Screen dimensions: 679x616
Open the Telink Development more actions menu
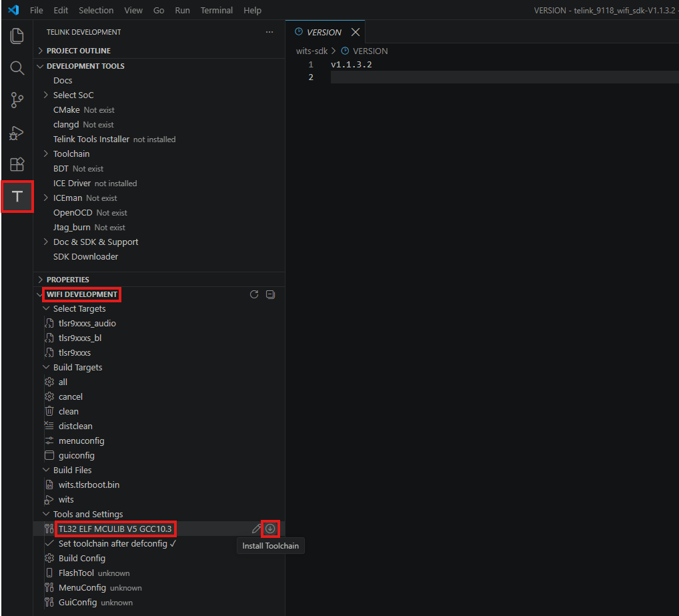tap(269, 32)
